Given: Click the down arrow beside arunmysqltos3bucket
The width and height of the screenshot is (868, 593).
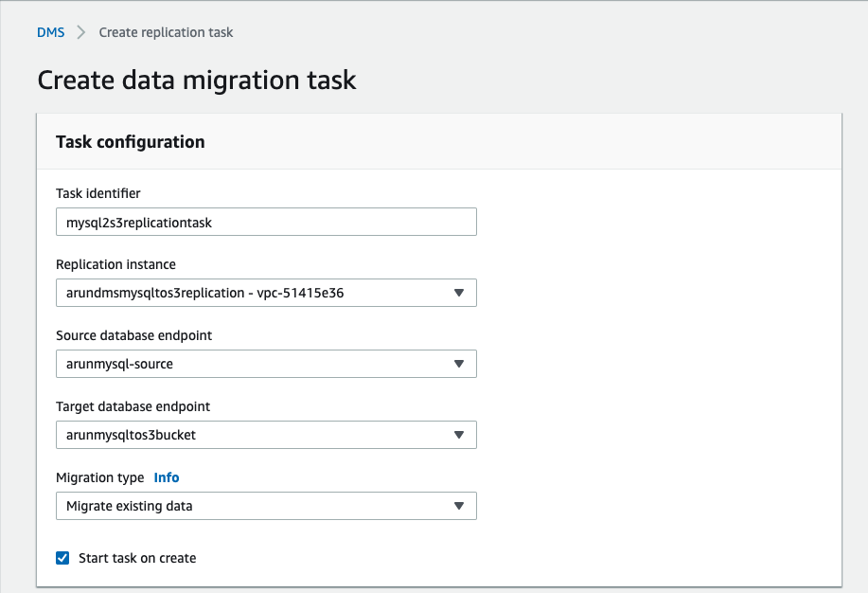Looking at the screenshot, I should [458, 435].
